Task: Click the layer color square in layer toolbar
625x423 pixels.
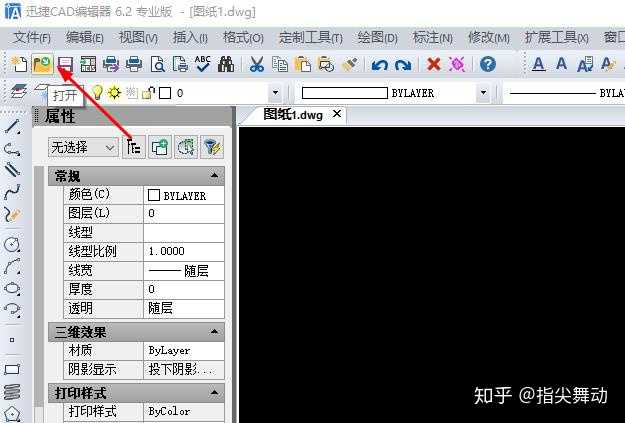Action: click(165, 93)
